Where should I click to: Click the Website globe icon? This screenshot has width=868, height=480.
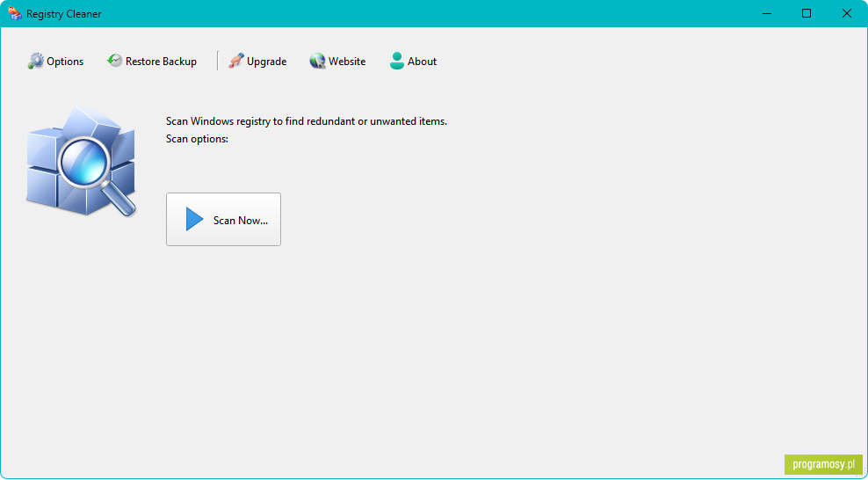pyautogui.click(x=318, y=61)
